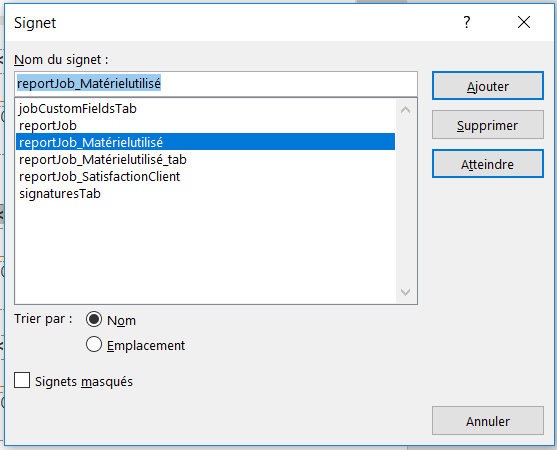Image resolution: width=557 pixels, height=450 pixels.
Task: Select the Emplacement sort radio button
Action: point(94,345)
